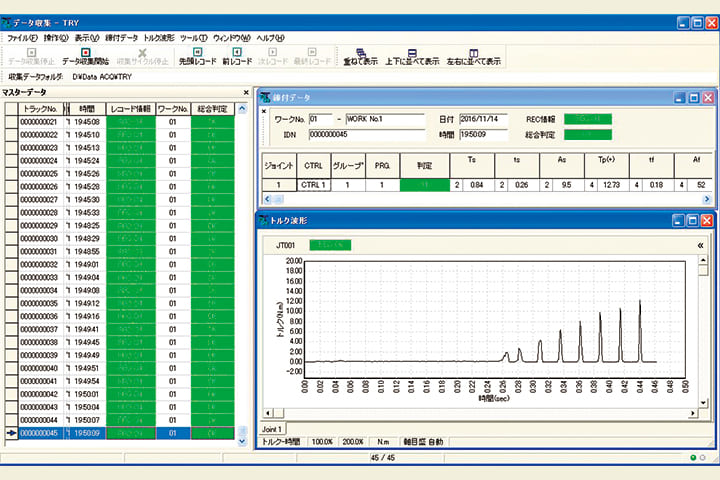Open the ウィンドウ menu
The image size is (720, 480).
pyautogui.click(x=230, y=37)
